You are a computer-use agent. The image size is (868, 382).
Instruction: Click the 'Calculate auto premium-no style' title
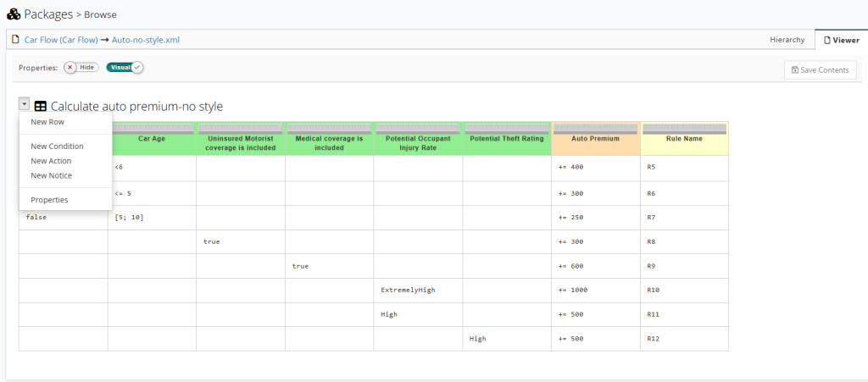pyautogui.click(x=136, y=106)
